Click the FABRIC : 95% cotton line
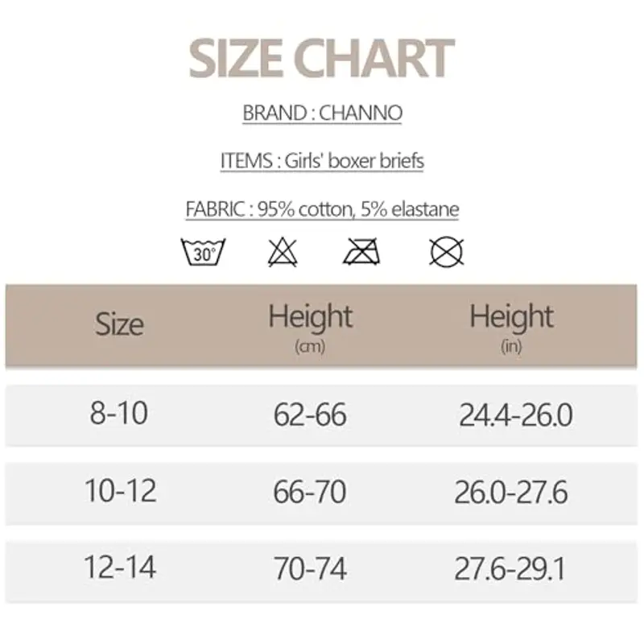Screen dimensions: 644x644 (322, 209)
